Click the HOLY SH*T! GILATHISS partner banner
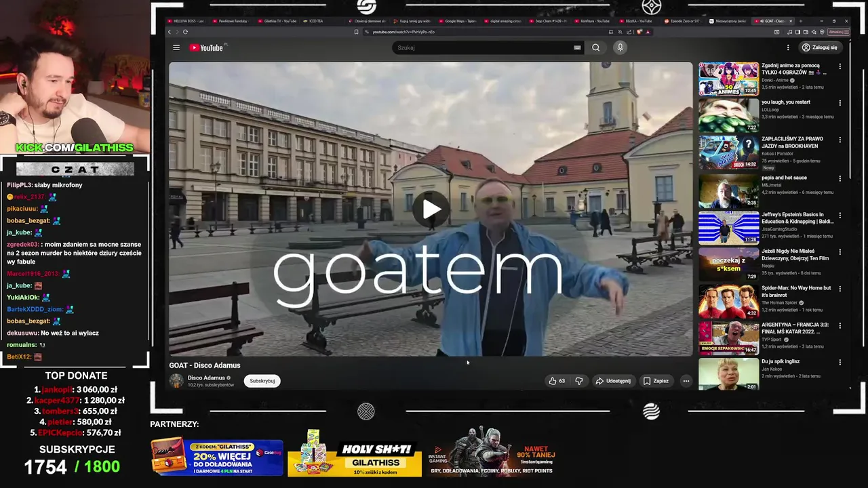 tap(355, 453)
